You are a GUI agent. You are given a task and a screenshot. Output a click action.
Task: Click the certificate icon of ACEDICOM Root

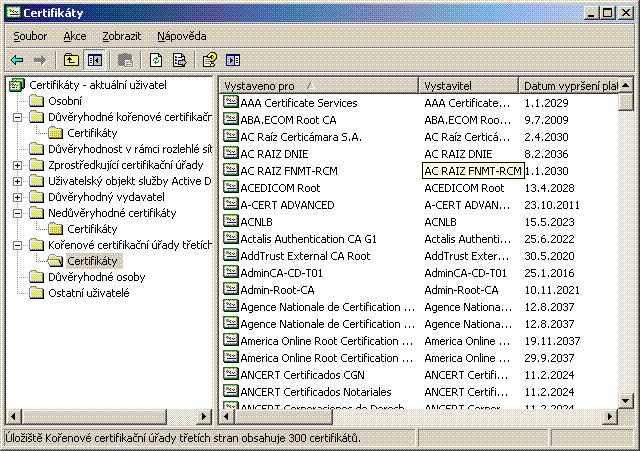(231, 187)
